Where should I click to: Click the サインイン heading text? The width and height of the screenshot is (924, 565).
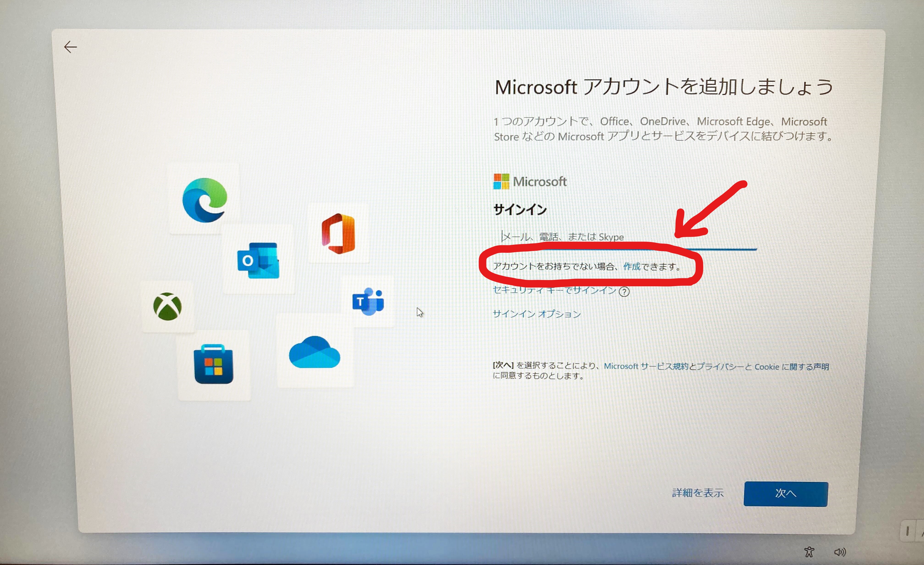(x=520, y=209)
